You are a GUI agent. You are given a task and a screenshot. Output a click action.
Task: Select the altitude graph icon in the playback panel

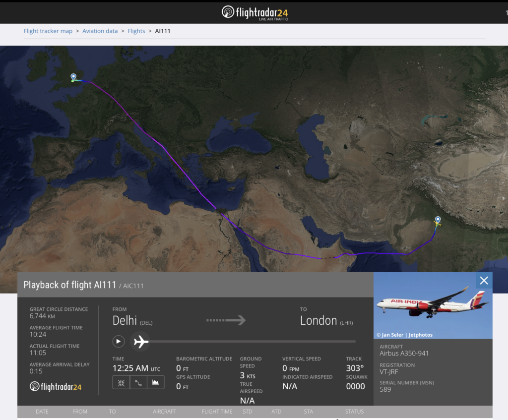(x=154, y=382)
